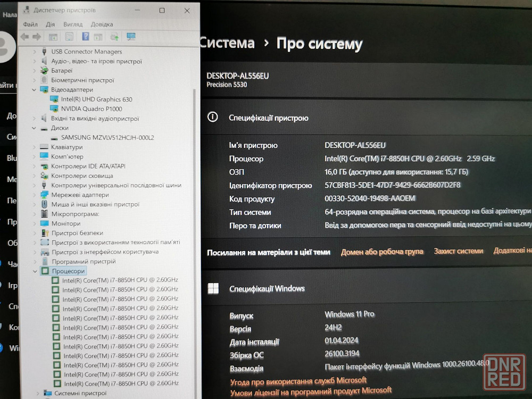This screenshot has width=532, height=399.
Task: Click the Монітори monitor icon
Action: [x=45, y=223]
